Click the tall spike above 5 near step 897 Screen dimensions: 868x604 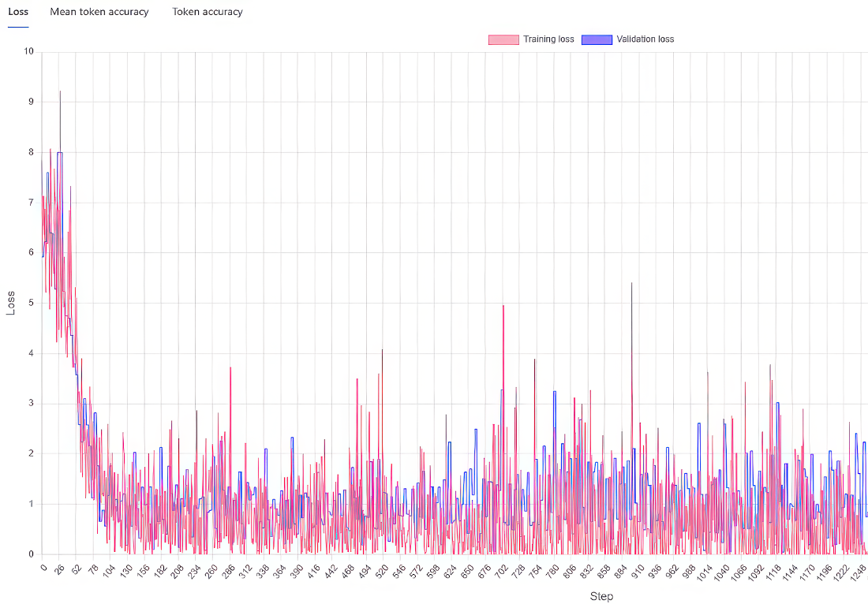pos(631,283)
